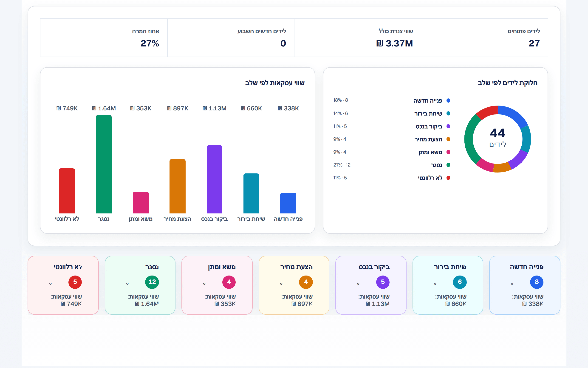Image resolution: width=588 pixels, height=368 pixels.
Task: Click the לידים חדשים השבוע value 0
Action: [283, 43]
